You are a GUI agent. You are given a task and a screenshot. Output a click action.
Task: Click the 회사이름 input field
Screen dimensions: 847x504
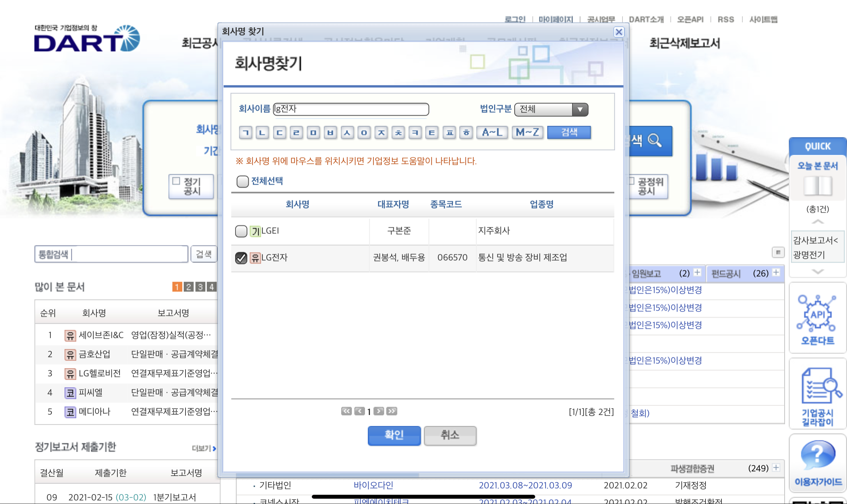click(x=351, y=109)
